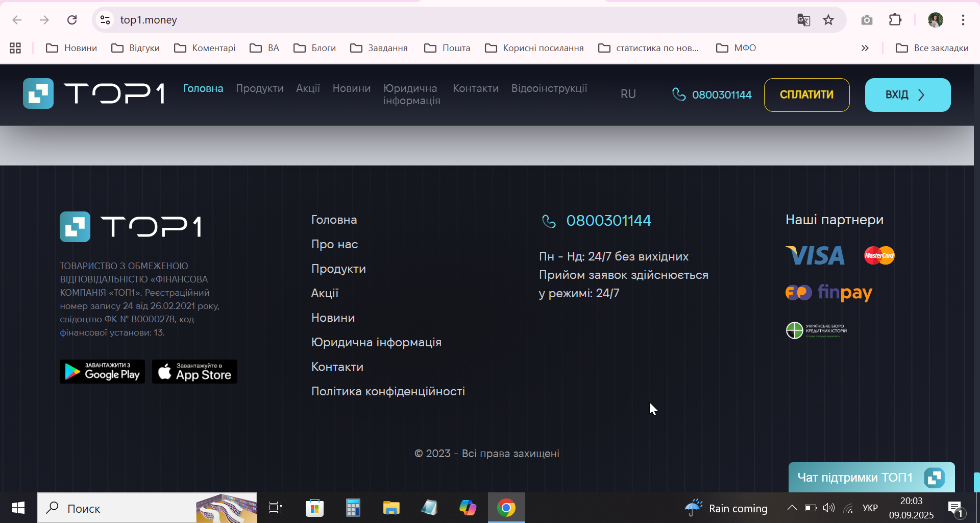Open the Політика конфіденційності footer link
980x523 pixels.
coord(388,391)
